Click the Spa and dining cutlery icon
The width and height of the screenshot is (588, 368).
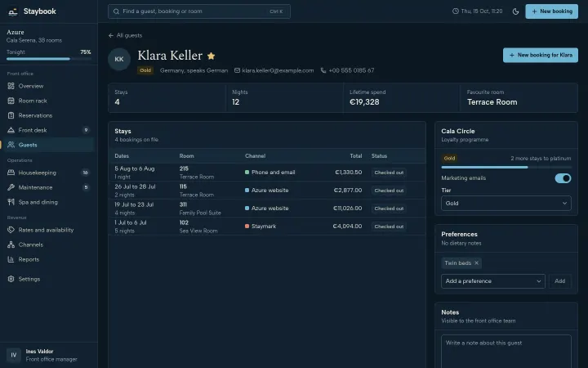(11, 202)
